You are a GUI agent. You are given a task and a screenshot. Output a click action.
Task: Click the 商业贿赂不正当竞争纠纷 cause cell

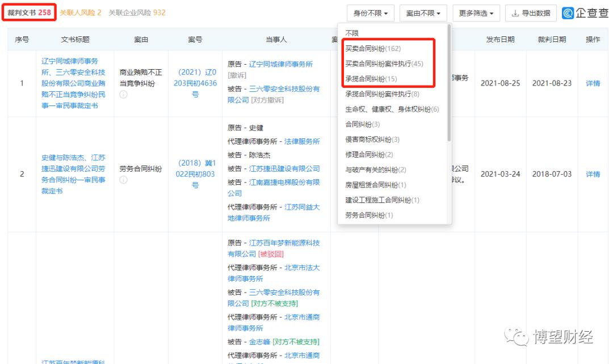point(141,78)
